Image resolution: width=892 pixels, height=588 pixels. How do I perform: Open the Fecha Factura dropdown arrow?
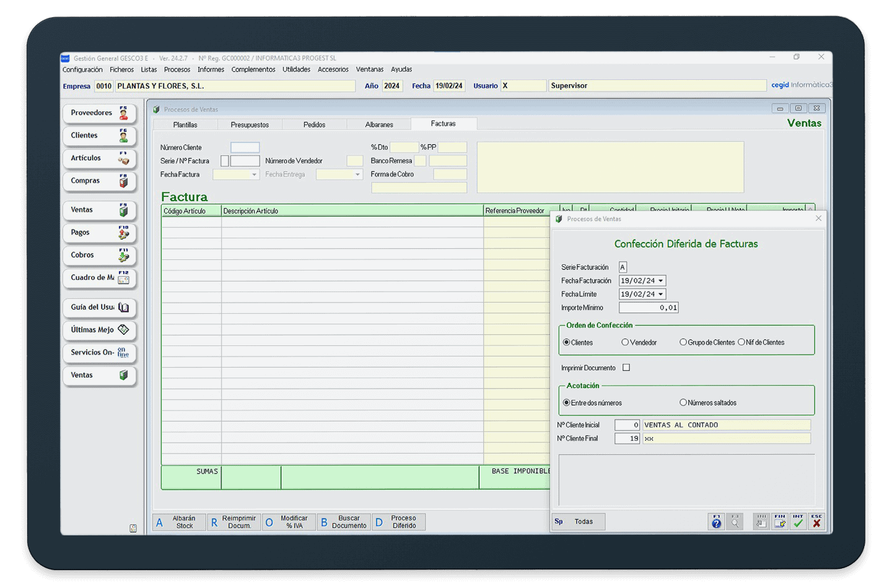point(254,175)
